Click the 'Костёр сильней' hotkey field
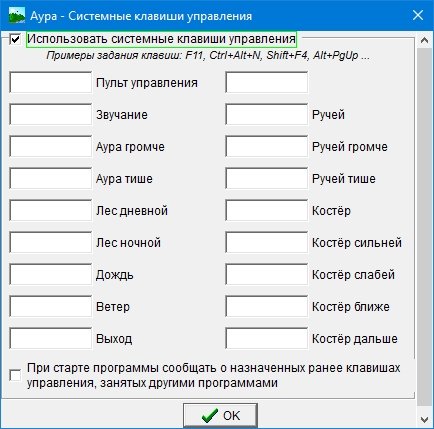 267,242
